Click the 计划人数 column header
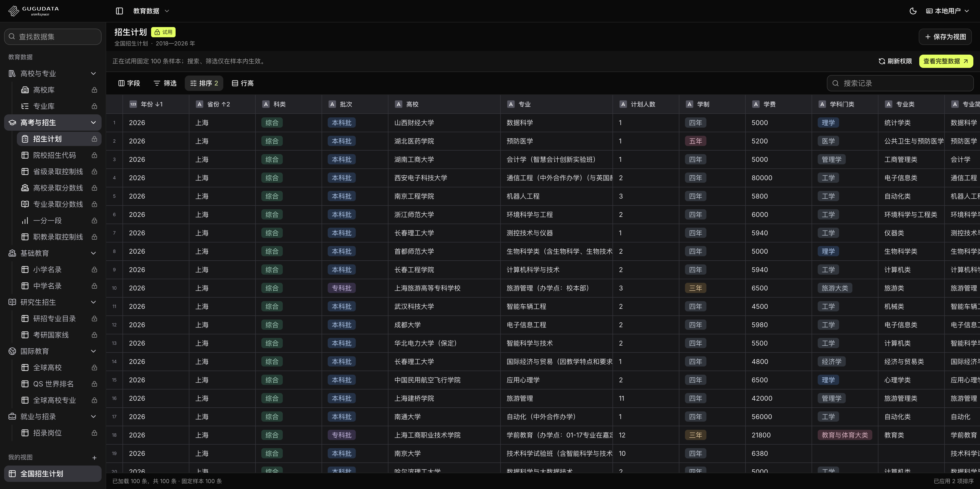 pyautogui.click(x=646, y=104)
